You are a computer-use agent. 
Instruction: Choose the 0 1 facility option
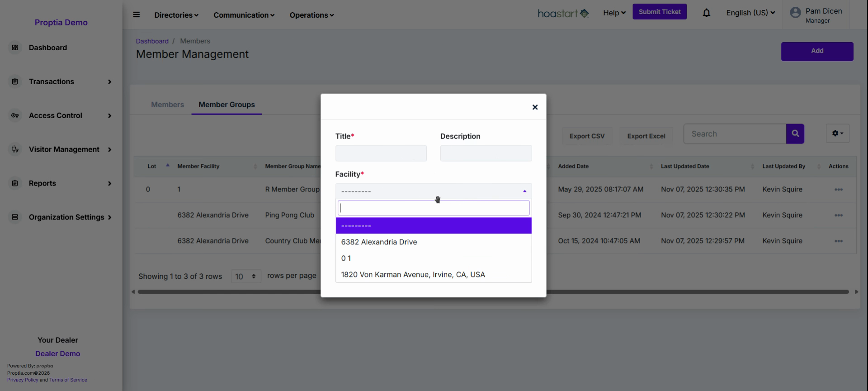coord(433,258)
